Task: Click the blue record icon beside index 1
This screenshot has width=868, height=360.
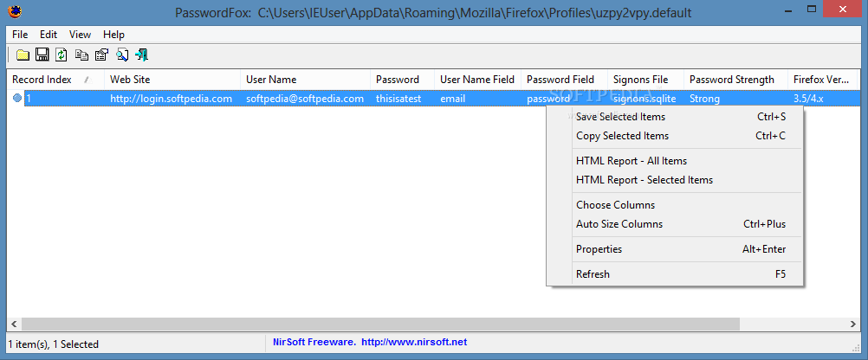Action: 17,99
